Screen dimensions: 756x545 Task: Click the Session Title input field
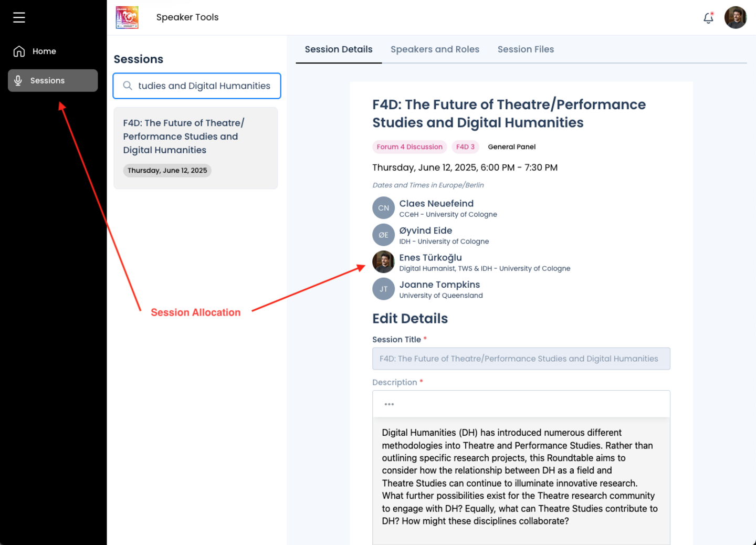pos(521,359)
